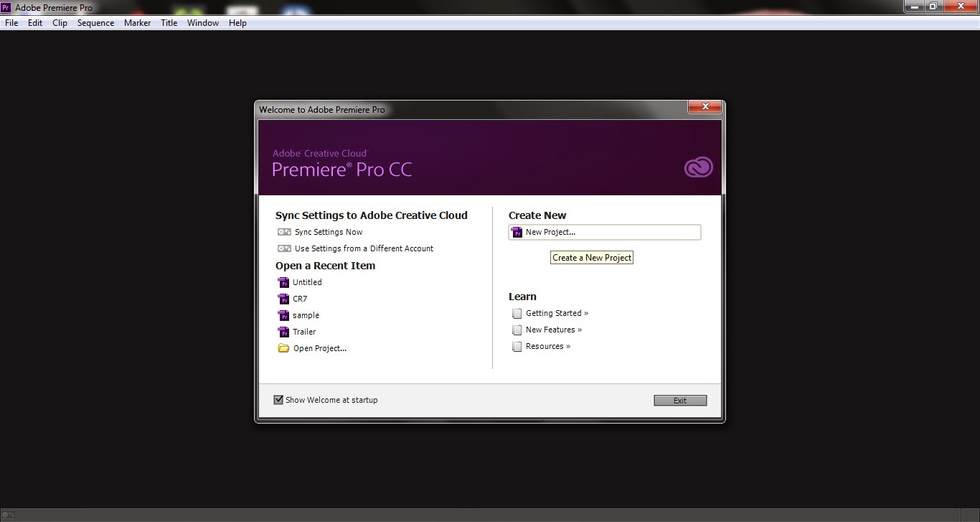Click the Pr icon beside Trailer
Screen dimensions: 980x522
pyautogui.click(x=283, y=332)
